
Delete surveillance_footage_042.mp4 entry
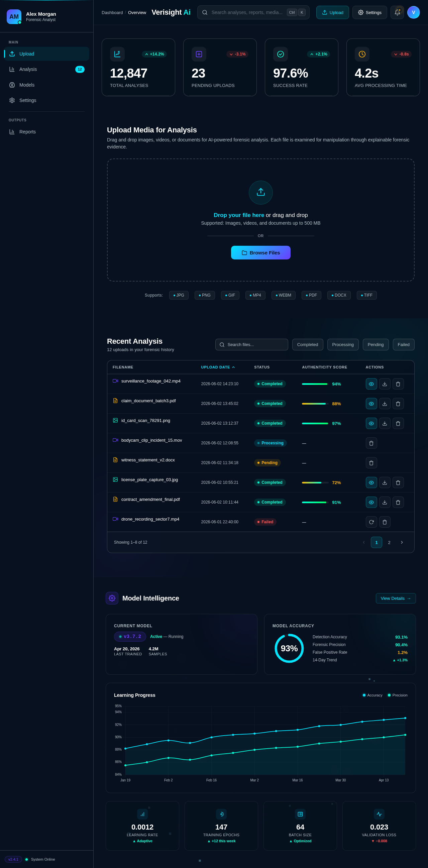coord(398,384)
